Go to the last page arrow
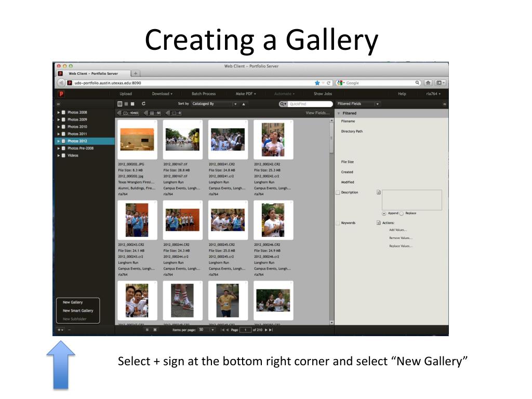 click(271, 330)
